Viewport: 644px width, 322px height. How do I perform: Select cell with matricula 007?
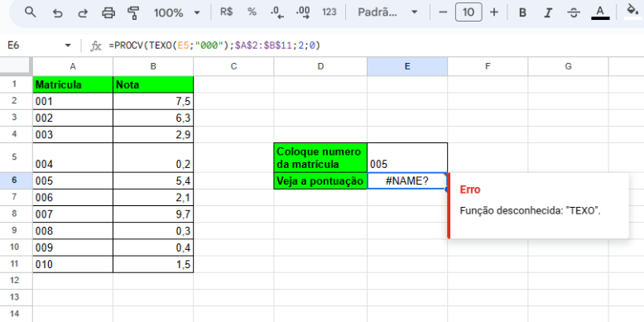[73, 214]
